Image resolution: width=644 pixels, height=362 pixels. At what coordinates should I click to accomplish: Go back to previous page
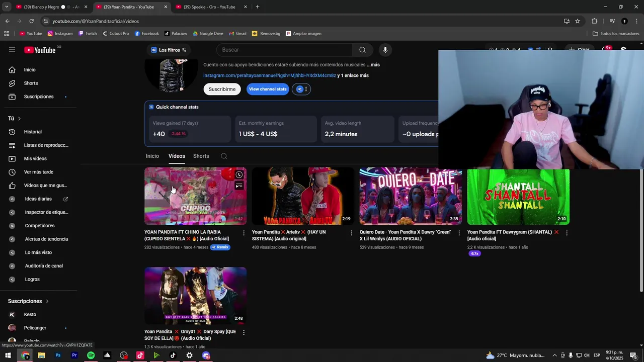point(7,21)
